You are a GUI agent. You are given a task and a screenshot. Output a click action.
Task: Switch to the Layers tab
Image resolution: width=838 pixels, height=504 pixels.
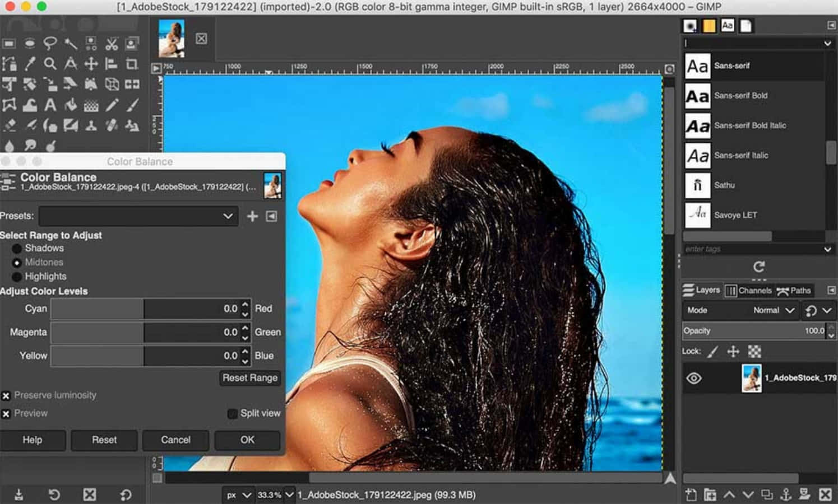[701, 290]
